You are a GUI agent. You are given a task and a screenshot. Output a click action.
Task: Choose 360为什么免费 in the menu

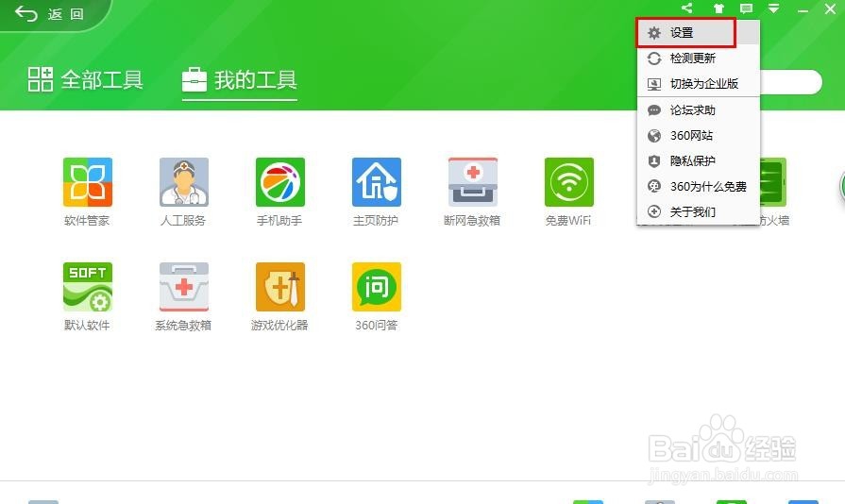[699, 186]
